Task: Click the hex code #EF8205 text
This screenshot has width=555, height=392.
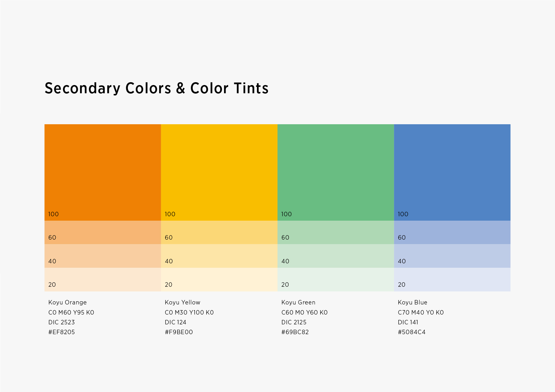Action: [62, 332]
